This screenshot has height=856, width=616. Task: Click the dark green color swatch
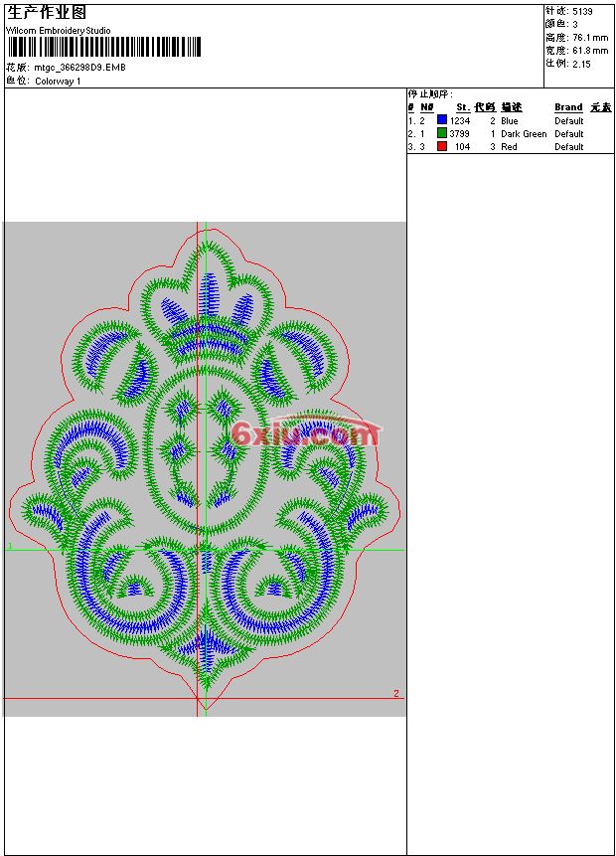[x=442, y=133]
